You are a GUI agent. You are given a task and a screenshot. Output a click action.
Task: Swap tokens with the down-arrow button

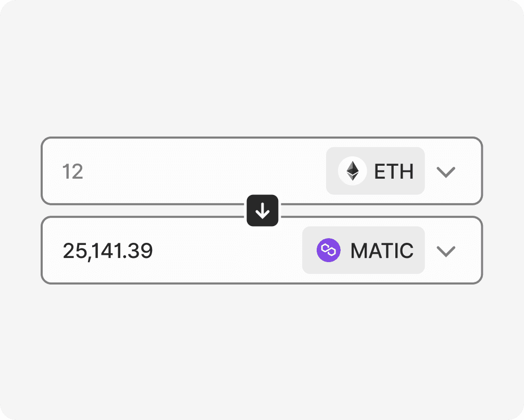(x=263, y=211)
